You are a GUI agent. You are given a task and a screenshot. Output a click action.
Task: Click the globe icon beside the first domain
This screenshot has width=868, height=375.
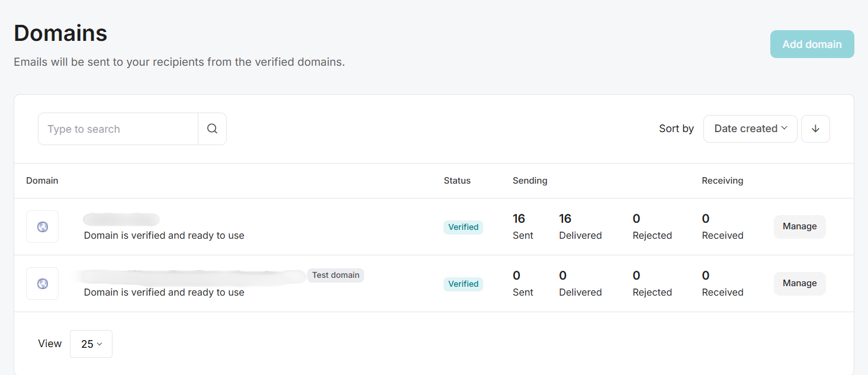click(42, 226)
